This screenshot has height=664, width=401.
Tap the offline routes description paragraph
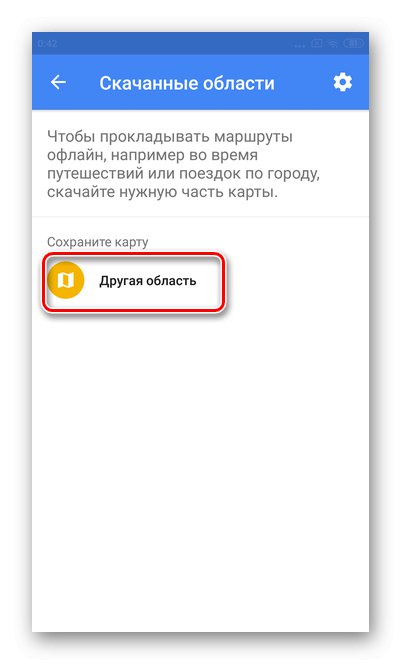click(183, 164)
